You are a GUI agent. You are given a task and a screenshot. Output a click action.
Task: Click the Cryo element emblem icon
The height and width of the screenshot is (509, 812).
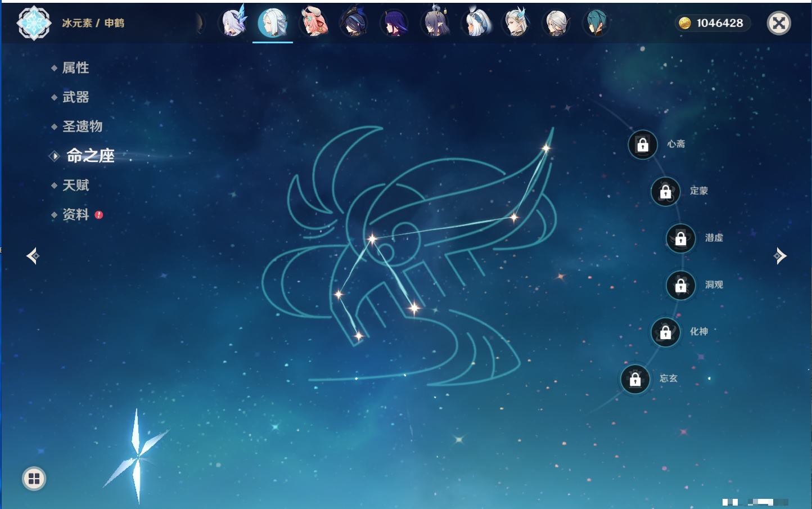[x=34, y=23]
